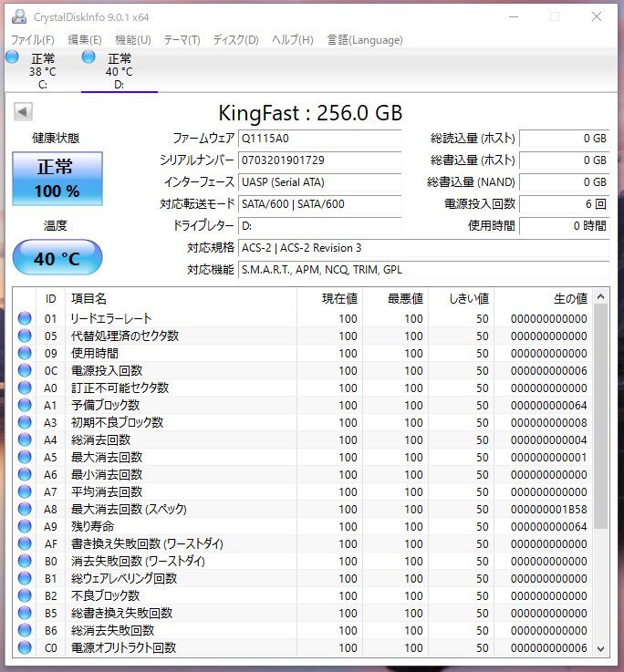Click the blue status dot for ID 05

(x=25, y=336)
